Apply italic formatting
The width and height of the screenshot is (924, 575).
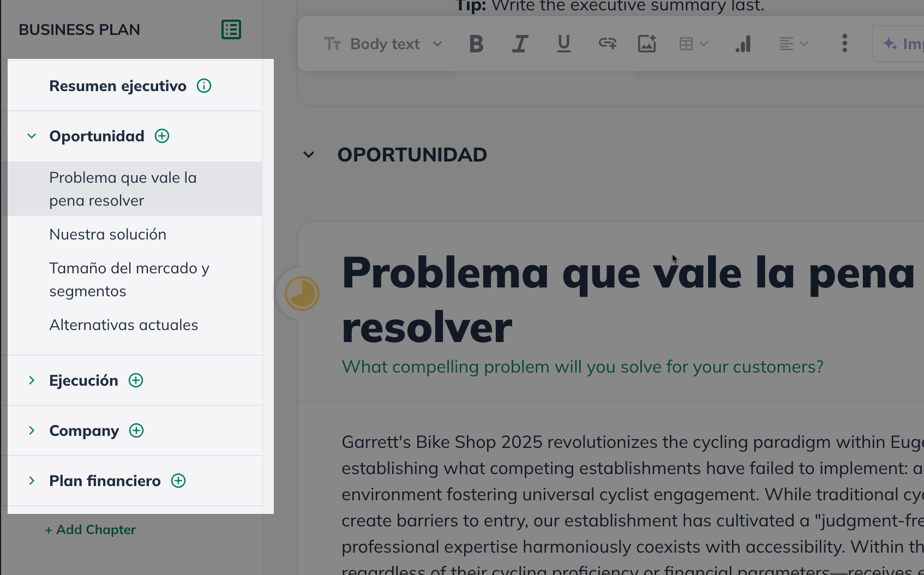coord(519,44)
